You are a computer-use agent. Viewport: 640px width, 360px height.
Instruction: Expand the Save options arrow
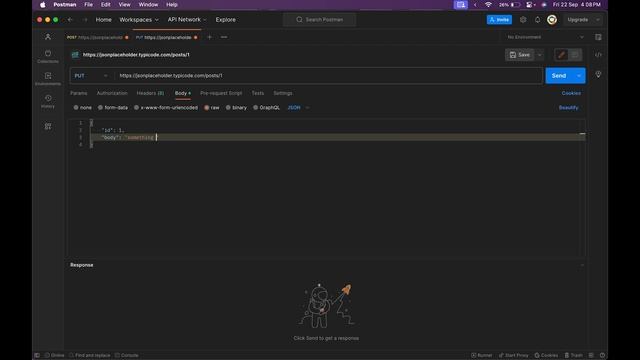(540, 55)
